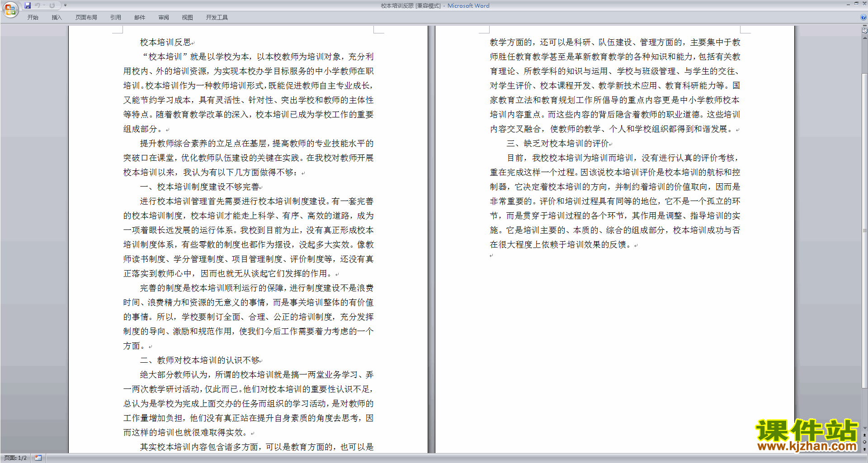Go to next page browse arrow
This screenshot has width=868, height=463.
pyautogui.click(x=864, y=449)
